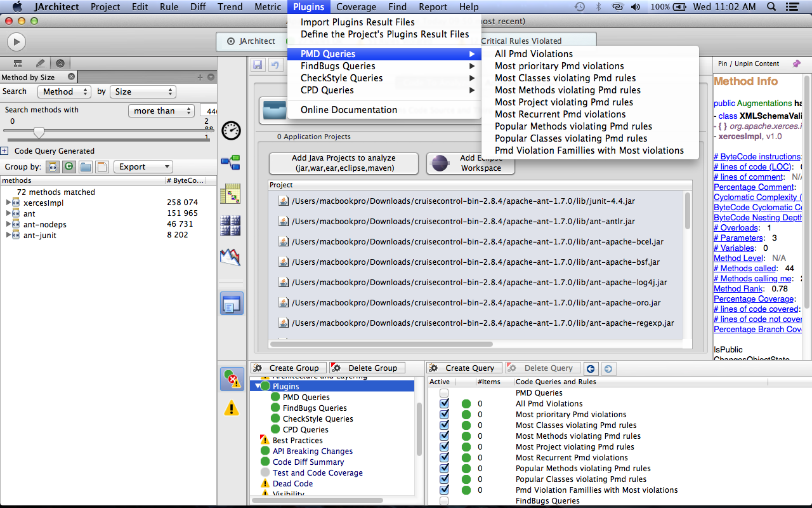812x508 pixels.
Task: Open the project properties window icon
Action: pyautogui.click(x=231, y=304)
